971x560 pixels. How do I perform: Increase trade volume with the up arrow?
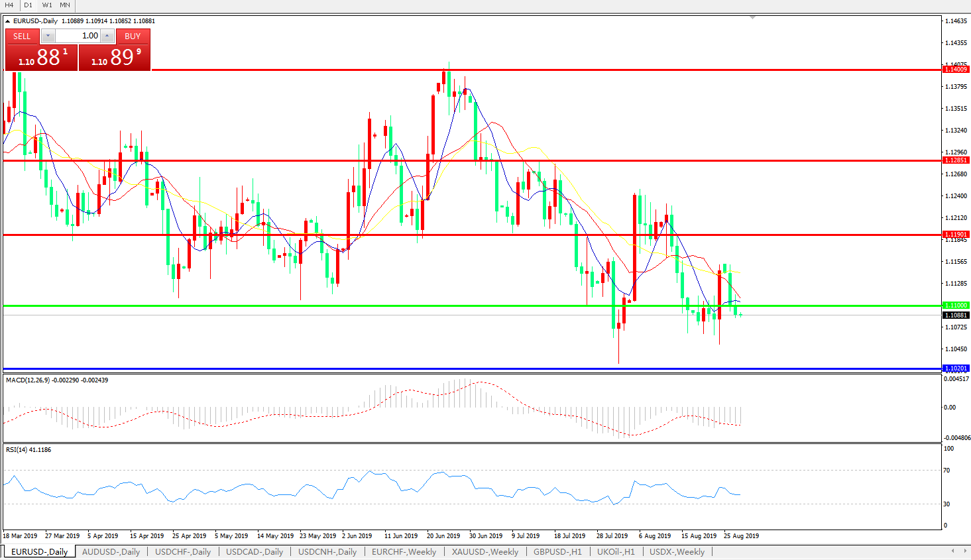pyautogui.click(x=107, y=36)
